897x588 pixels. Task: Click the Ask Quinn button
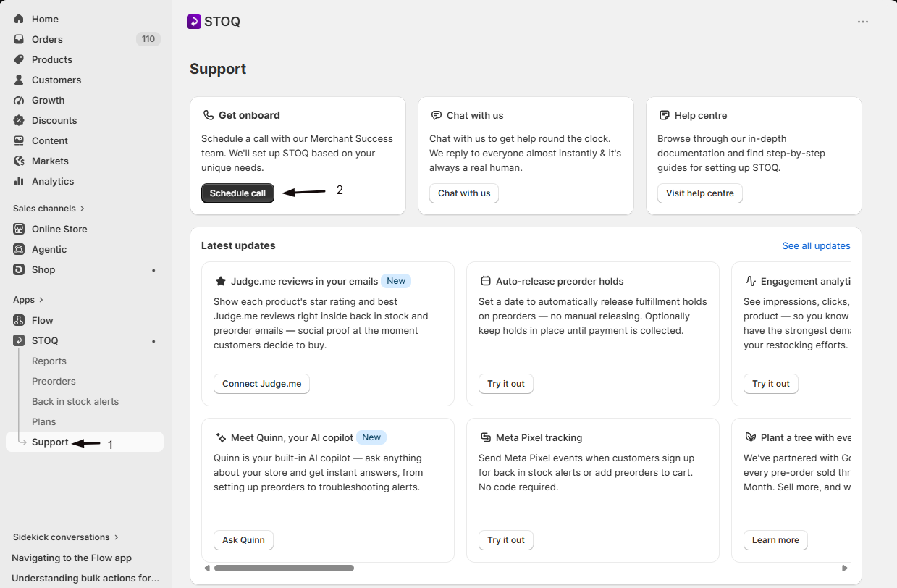coord(243,540)
